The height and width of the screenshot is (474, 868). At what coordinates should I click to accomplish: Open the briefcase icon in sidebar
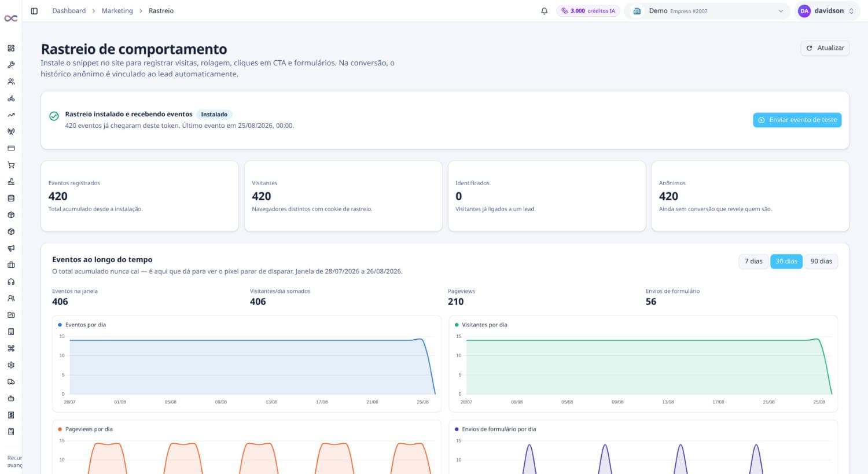tap(11, 265)
